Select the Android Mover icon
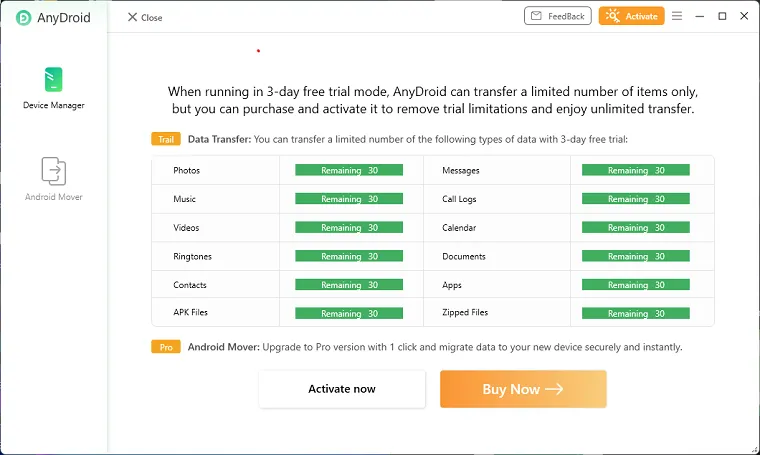Image resolution: width=760 pixels, height=455 pixels. [x=53, y=170]
